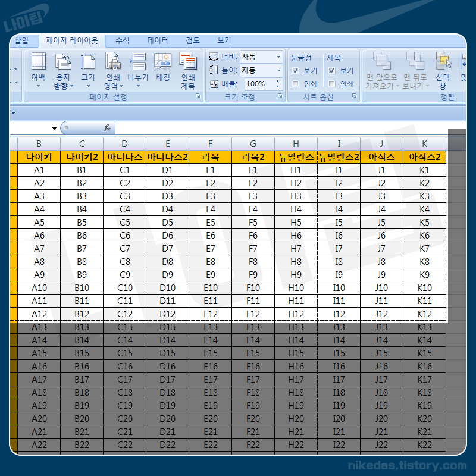Select column G header
This screenshot has height=476, width=476.
(253, 144)
